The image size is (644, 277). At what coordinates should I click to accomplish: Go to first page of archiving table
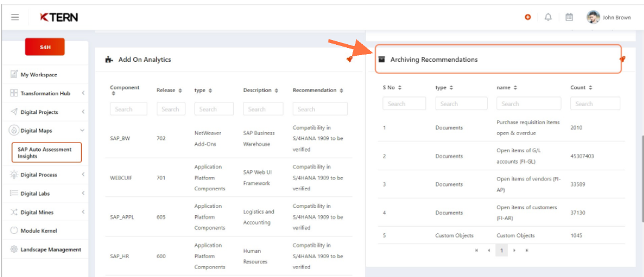coord(476,250)
